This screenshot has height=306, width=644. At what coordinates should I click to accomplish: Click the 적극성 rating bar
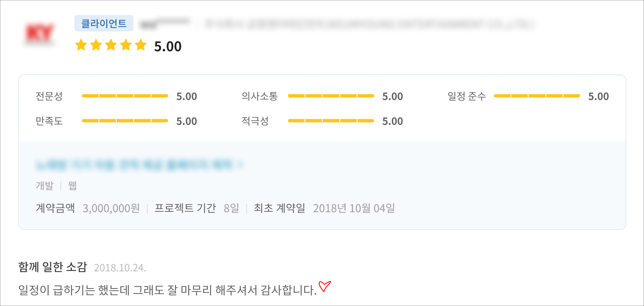coord(331,121)
